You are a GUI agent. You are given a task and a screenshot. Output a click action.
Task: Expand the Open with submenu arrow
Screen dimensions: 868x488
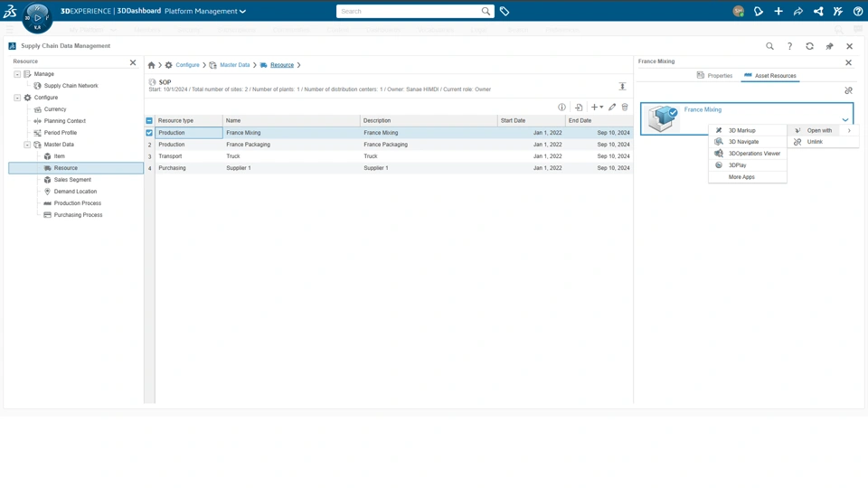[849, 130]
